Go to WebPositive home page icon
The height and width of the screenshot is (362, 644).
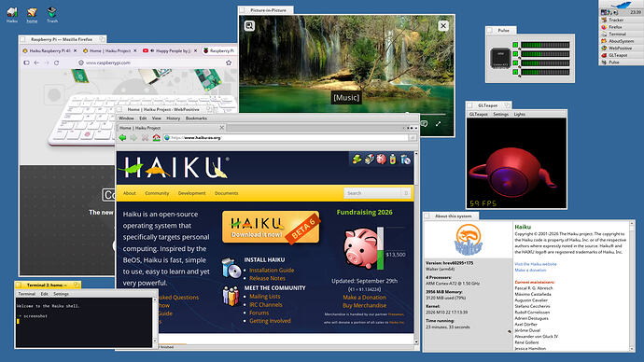[x=156, y=138]
